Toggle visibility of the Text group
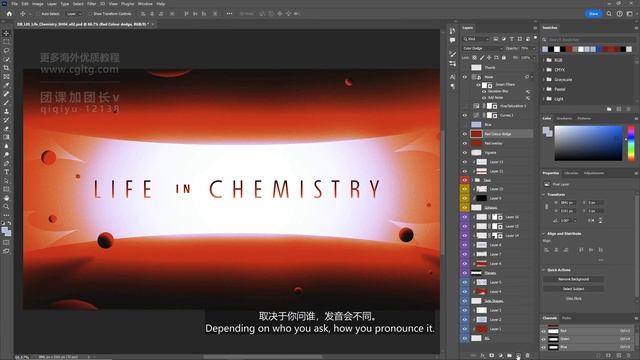Image resolution: width=640 pixels, height=360 pixels. pos(464,180)
